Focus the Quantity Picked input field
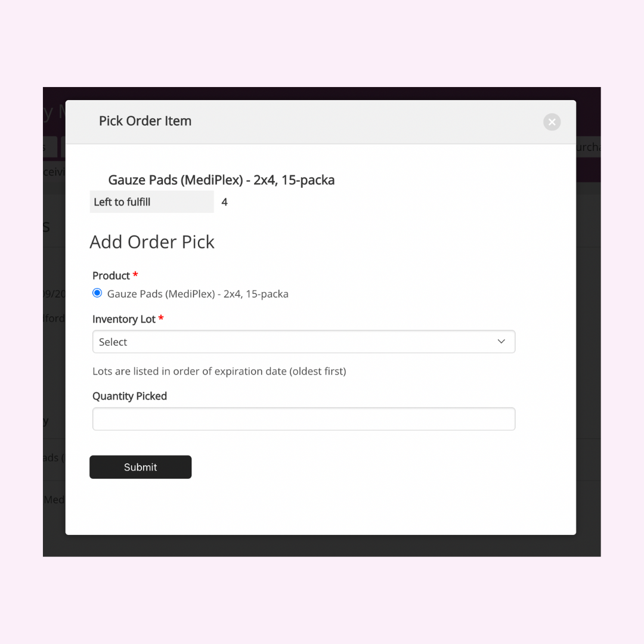Screen dimensions: 644x644 (304, 419)
